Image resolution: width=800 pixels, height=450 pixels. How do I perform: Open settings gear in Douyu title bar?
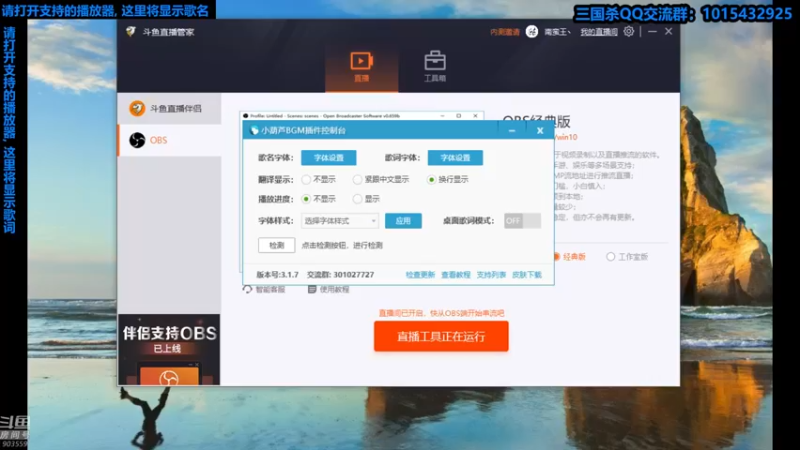(629, 32)
